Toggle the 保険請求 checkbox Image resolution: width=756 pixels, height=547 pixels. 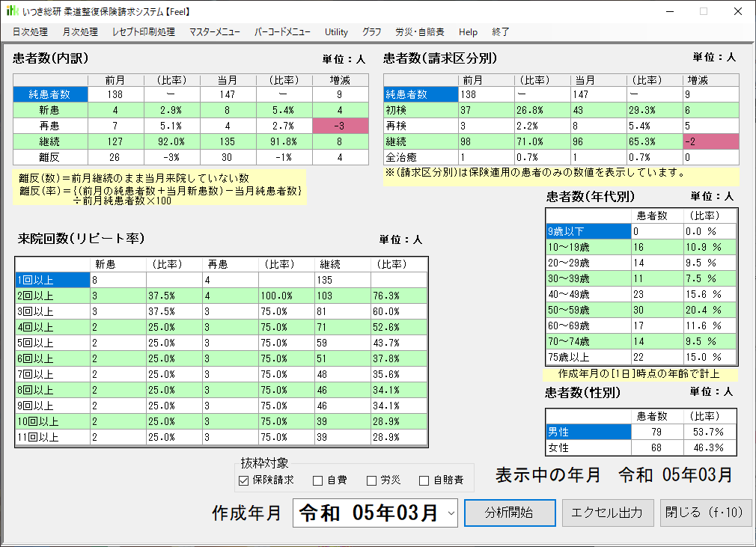coord(243,480)
